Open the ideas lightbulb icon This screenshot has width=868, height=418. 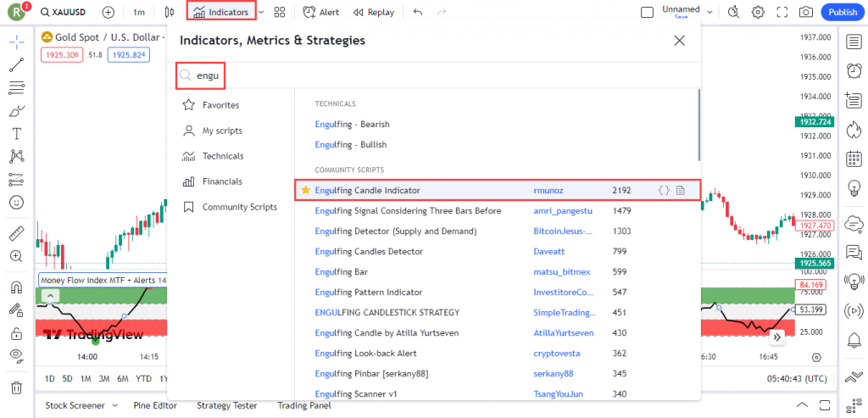[854, 188]
